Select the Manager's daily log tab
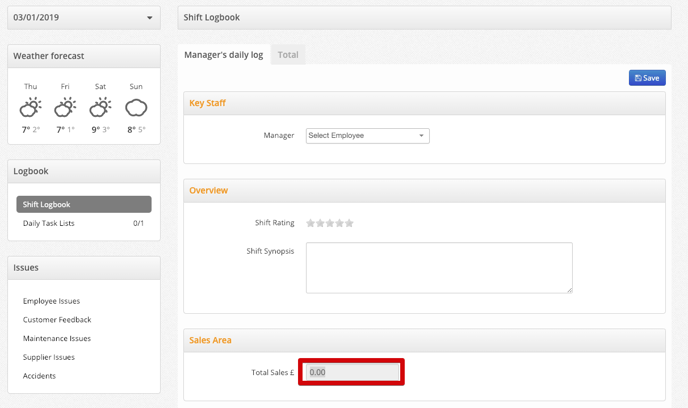688x408 pixels. pos(224,55)
